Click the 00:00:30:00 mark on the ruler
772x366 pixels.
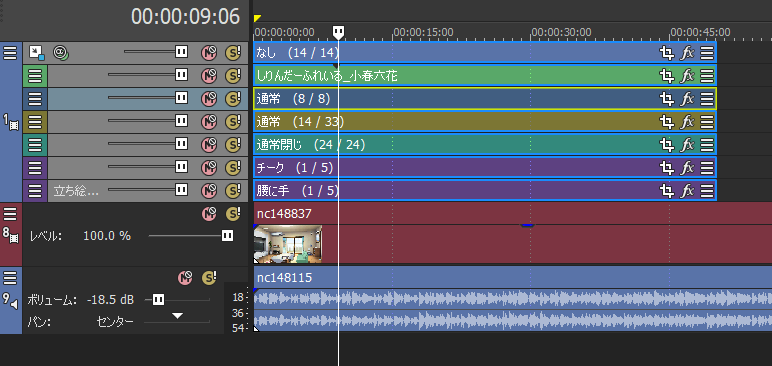(561, 33)
